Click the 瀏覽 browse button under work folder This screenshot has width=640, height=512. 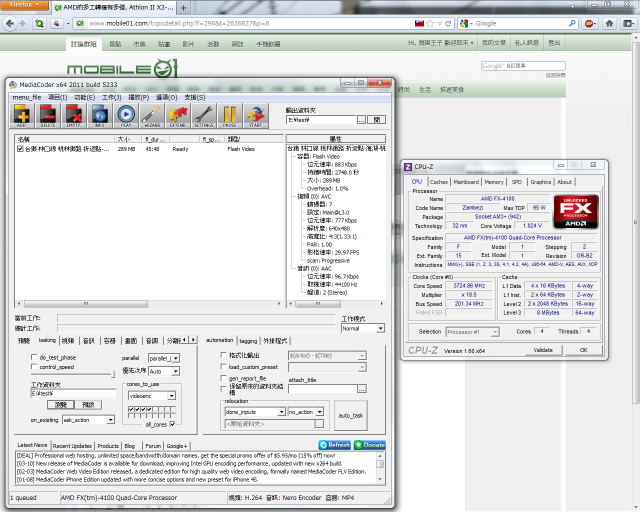[61, 405]
